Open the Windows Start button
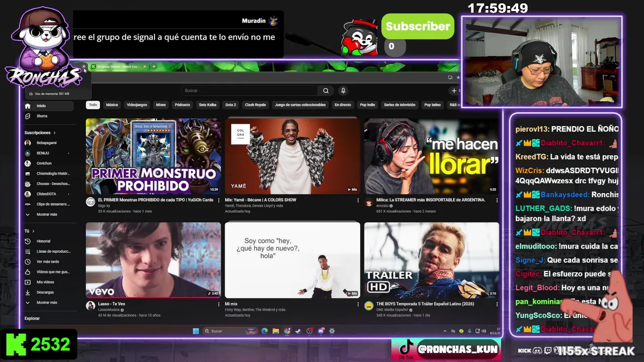The width and height of the screenshot is (644, 362). [x=196, y=331]
